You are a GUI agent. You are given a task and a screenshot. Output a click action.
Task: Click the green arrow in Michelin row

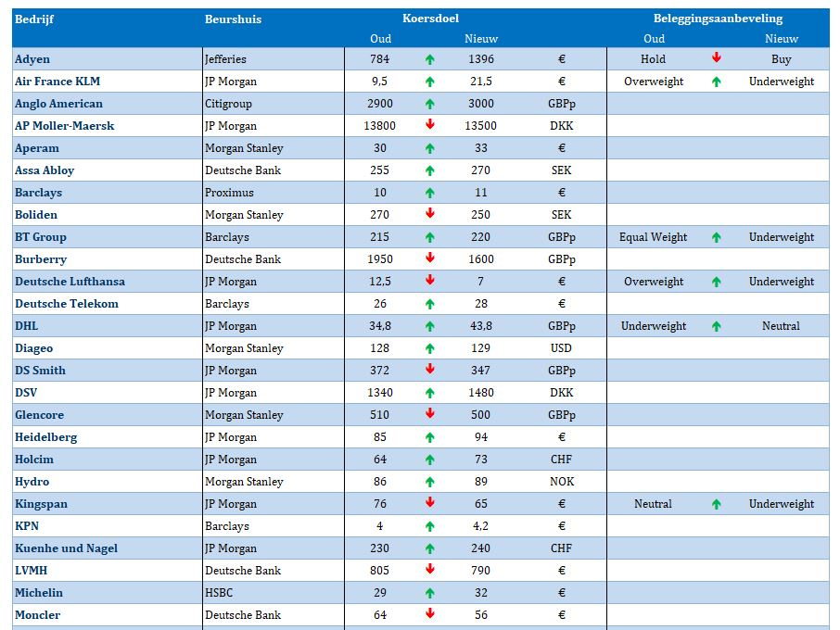pos(429,593)
